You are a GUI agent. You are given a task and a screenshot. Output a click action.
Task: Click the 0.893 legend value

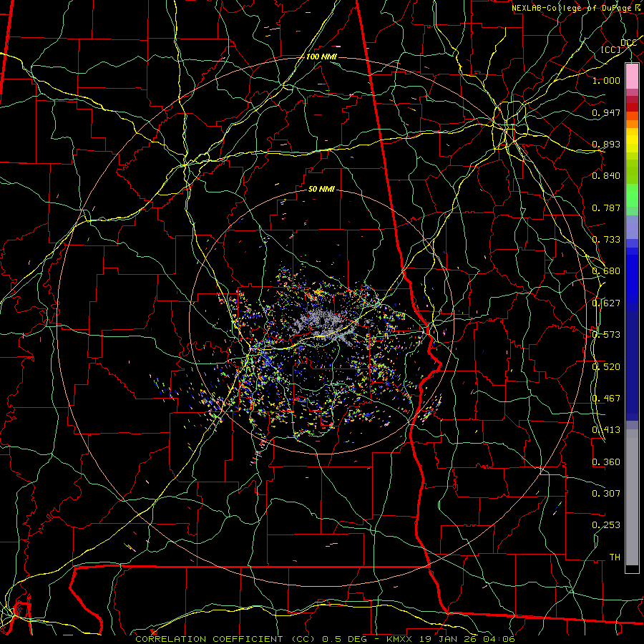click(x=606, y=144)
